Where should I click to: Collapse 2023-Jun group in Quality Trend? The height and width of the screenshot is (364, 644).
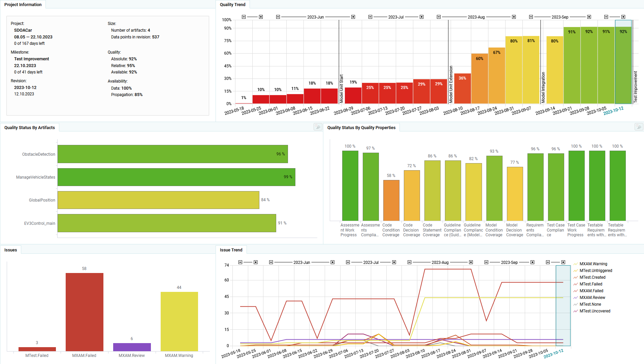pos(278,17)
